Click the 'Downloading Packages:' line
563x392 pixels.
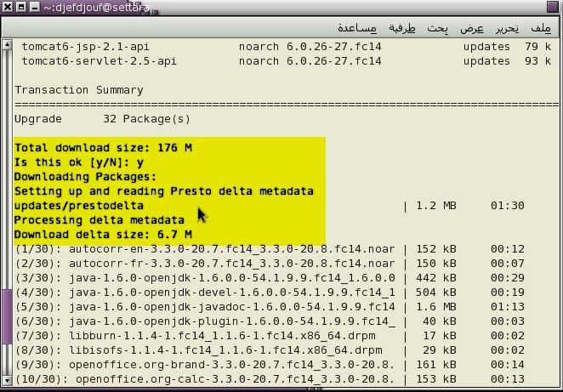pyautogui.click(x=86, y=177)
